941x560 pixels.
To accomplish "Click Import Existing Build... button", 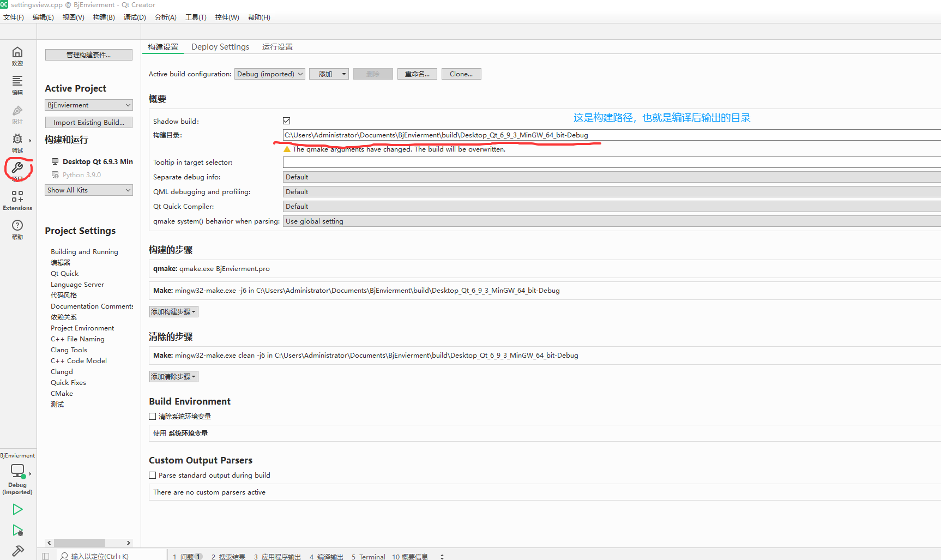I will 89,123.
